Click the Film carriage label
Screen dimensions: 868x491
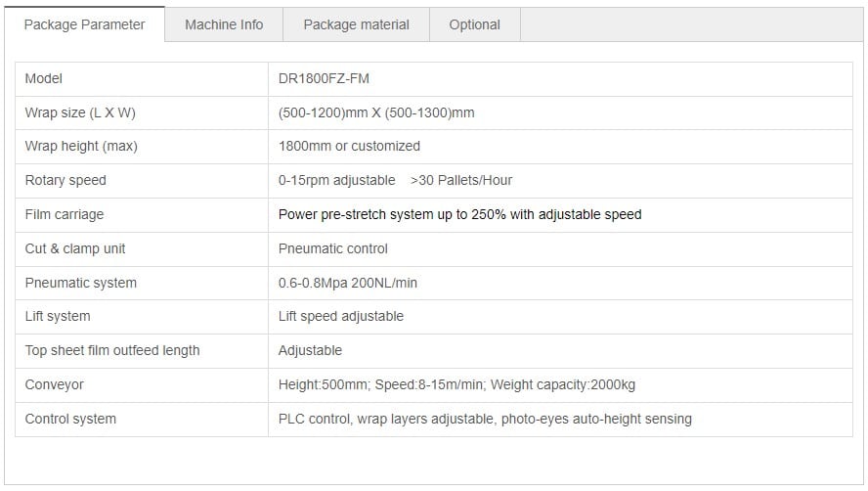click(x=65, y=214)
